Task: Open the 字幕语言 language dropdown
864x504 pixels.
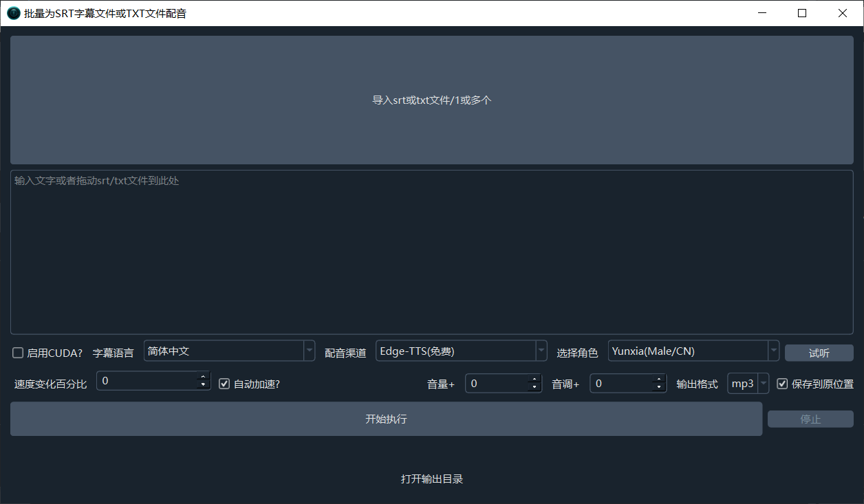Action: pos(308,351)
